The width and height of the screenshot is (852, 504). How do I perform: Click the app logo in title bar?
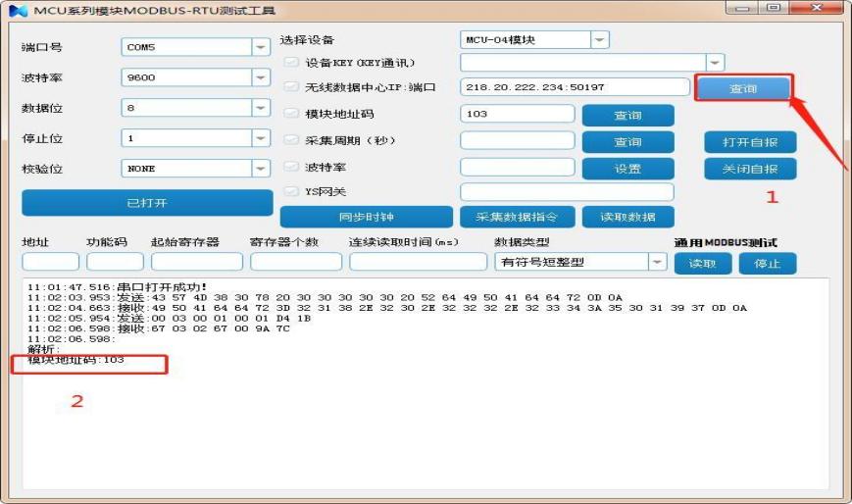(18, 10)
